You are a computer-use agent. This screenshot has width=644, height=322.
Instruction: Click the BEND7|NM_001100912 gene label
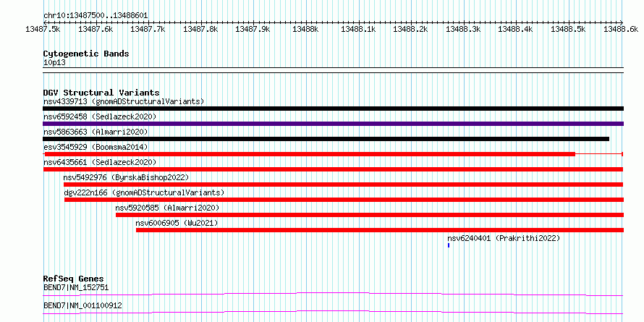[x=82, y=305]
